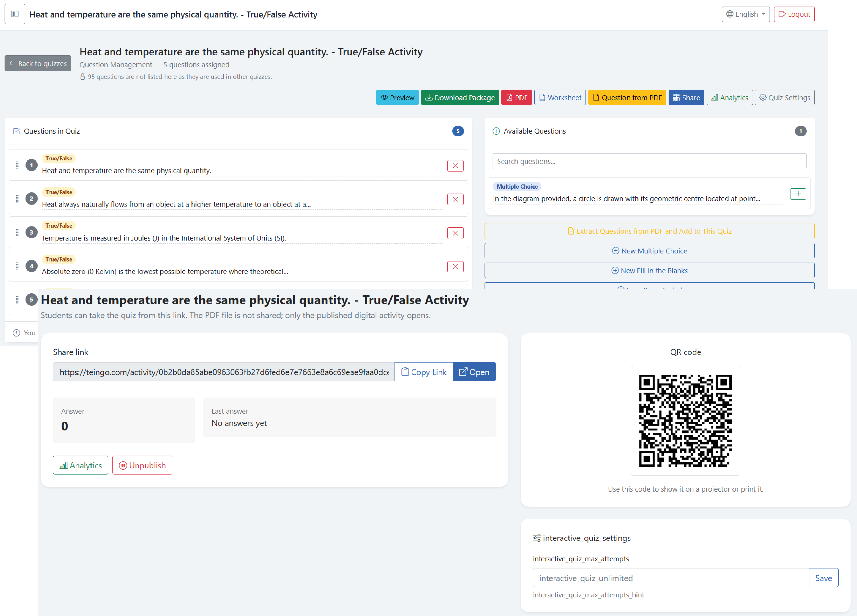857x616 pixels.
Task: Create New Fill in the Blanks question
Action: point(649,270)
